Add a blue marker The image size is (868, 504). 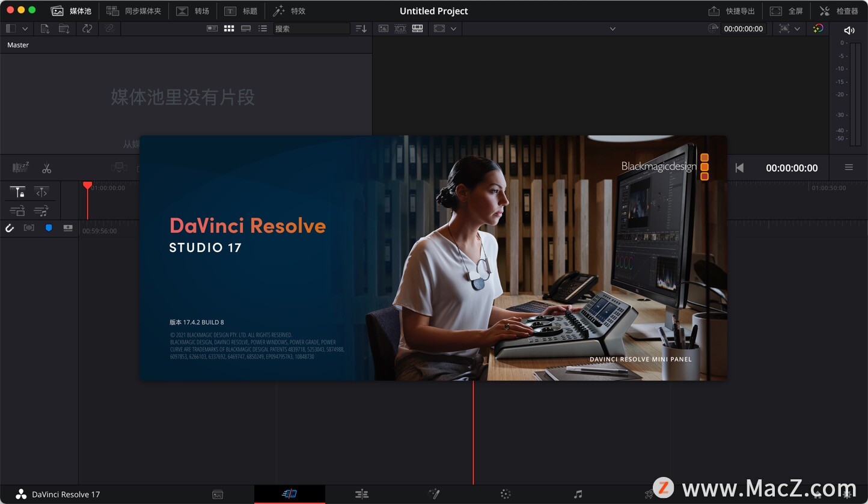49,228
